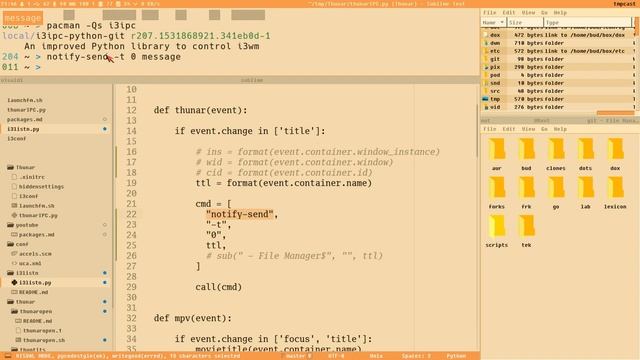Open Help menu in lower file manager

[x=560, y=129]
